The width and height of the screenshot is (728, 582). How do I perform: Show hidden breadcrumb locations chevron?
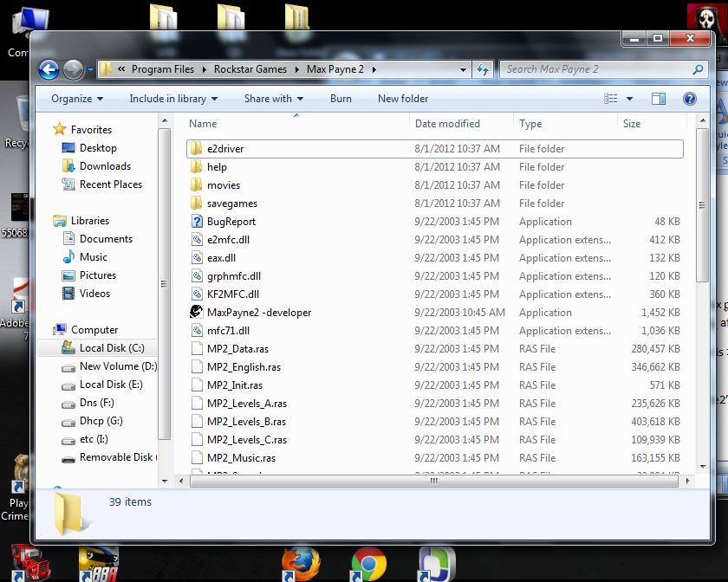(x=121, y=69)
